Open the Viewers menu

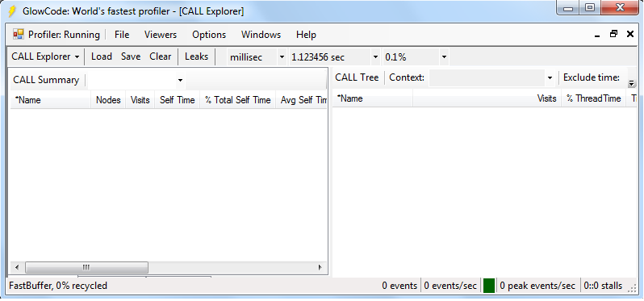[x=160, y=35]
